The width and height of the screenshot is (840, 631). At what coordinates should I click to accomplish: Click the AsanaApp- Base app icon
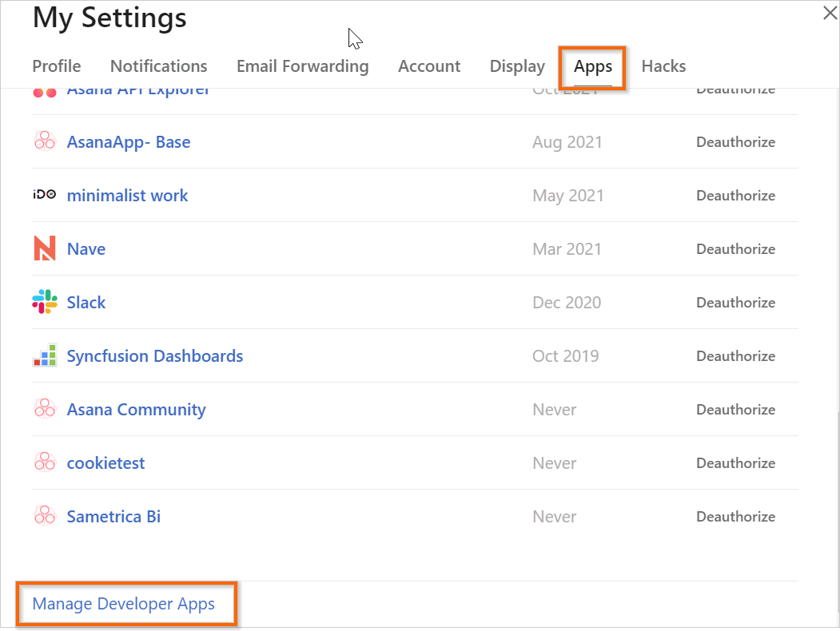coord(45,141)
